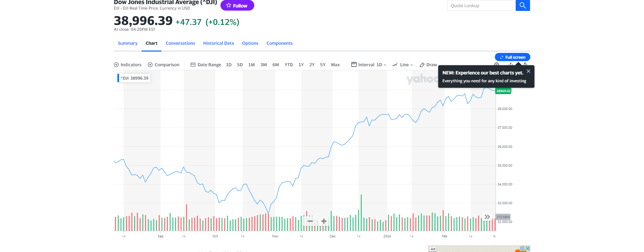
Task: Click the ^DJI 38996.39 legend label
Action: (134, 78)
